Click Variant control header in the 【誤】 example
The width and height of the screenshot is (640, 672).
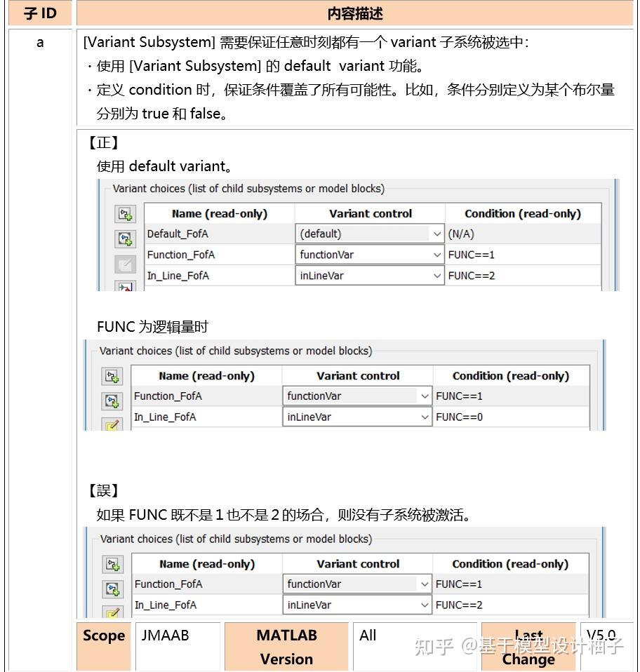point(358,564)
